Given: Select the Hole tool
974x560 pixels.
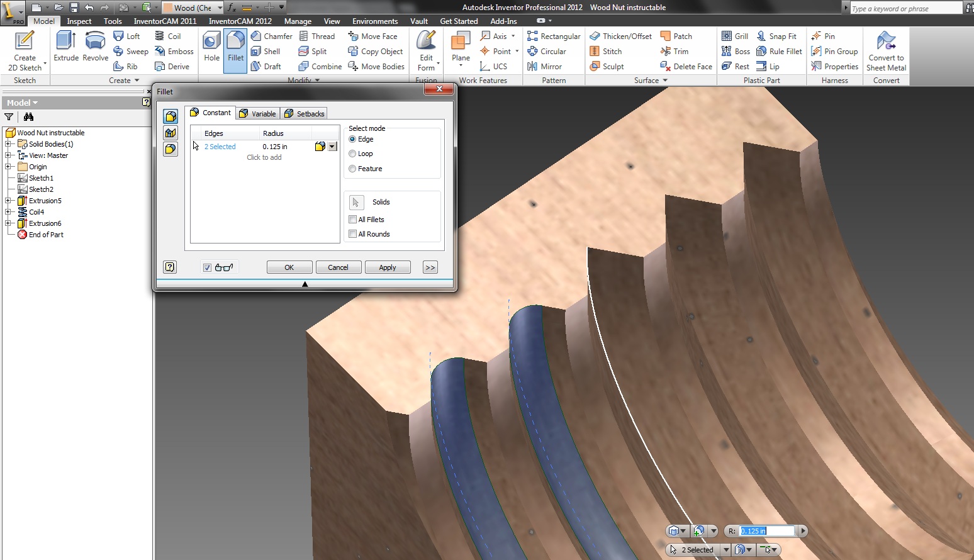Looking at the screenshot, I should [x=211, y=47].
